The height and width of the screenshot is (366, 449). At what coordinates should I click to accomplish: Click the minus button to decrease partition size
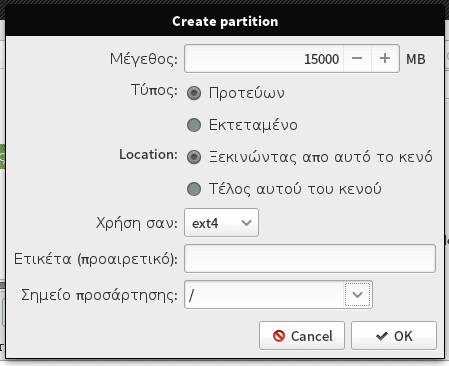[x=357, y=59]
